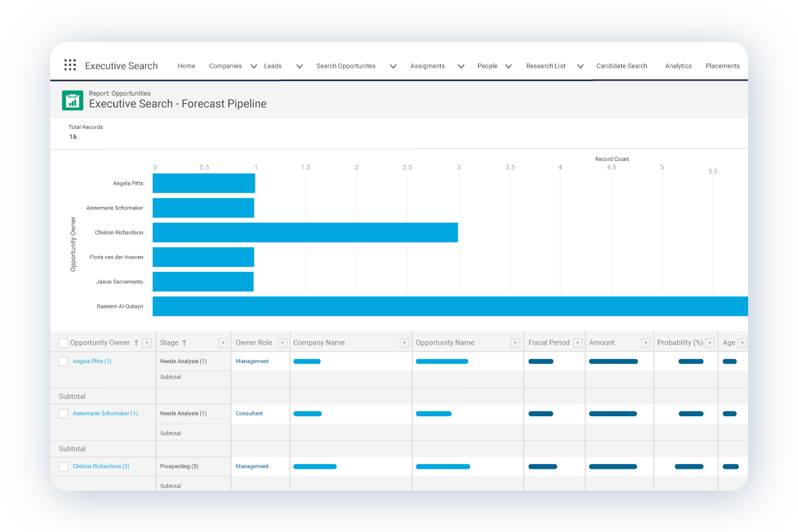Image resolution: width=798 pixels, height=532 pixels.
Task: Open the People tab
Action: (x=487, y=66)
